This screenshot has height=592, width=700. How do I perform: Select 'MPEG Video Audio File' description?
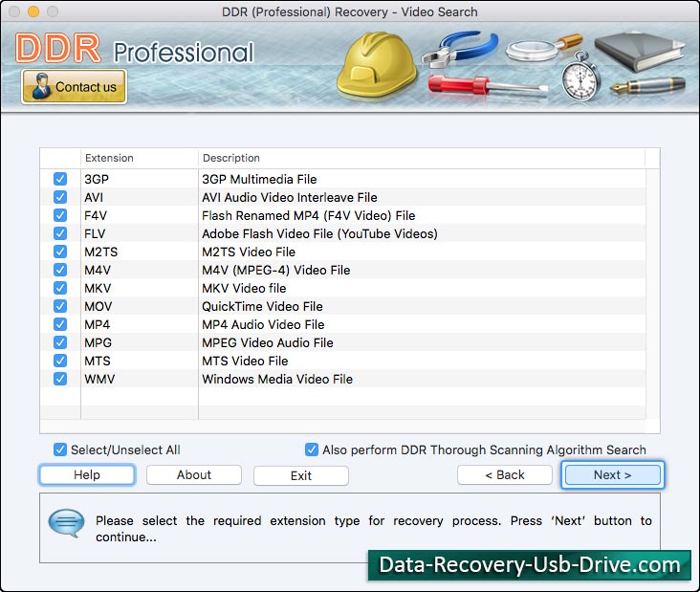268,343
